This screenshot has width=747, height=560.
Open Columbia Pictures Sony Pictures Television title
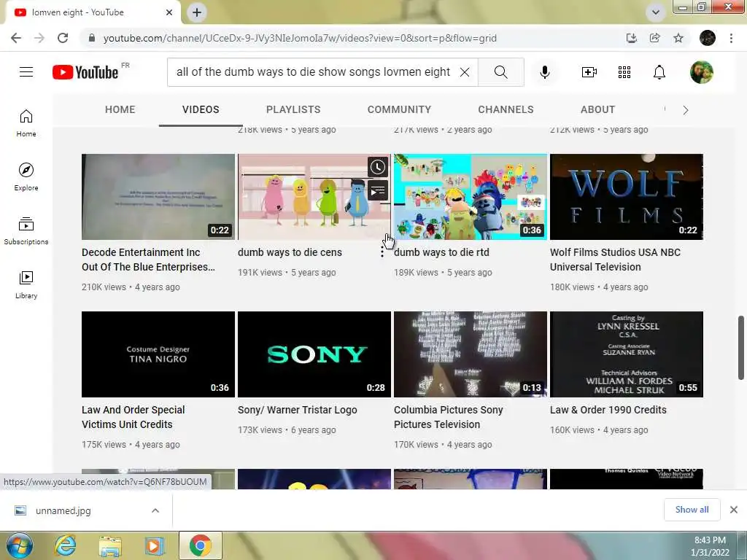pos(449,417)
